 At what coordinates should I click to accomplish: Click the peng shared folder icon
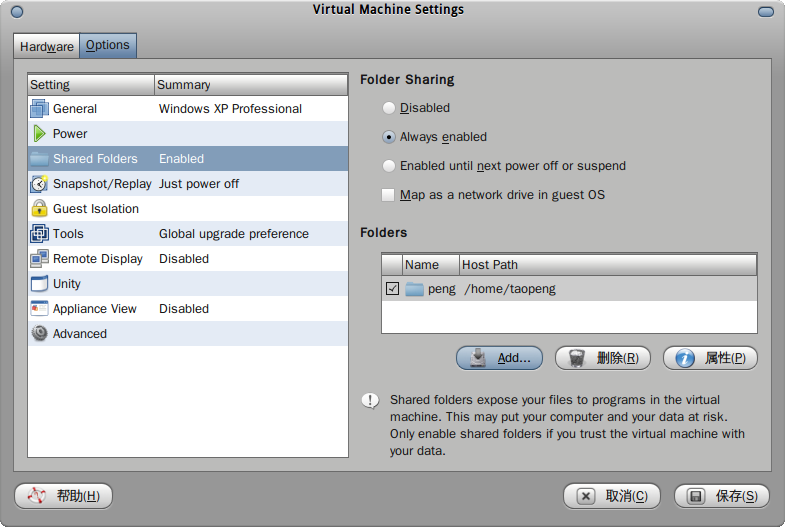[414, 289]
